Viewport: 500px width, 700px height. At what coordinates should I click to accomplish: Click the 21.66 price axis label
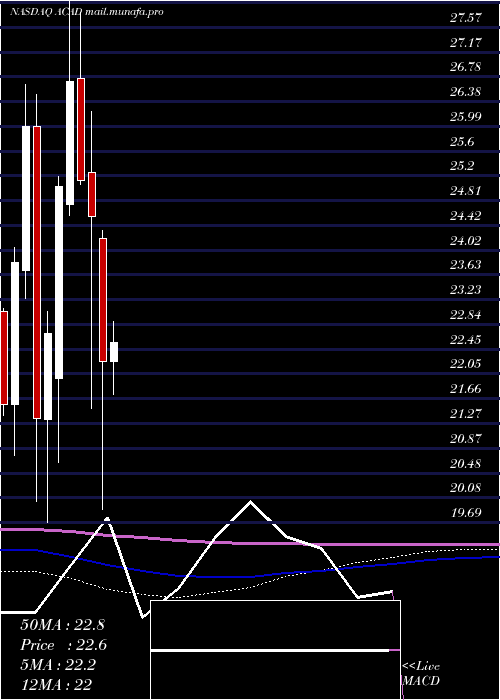pos(466,389)
